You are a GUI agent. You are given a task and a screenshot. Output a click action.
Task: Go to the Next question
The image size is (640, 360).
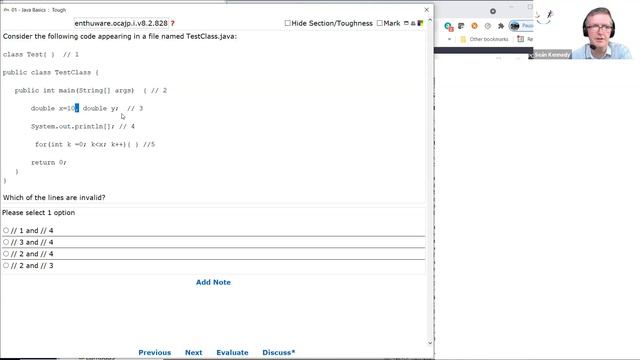193,353
